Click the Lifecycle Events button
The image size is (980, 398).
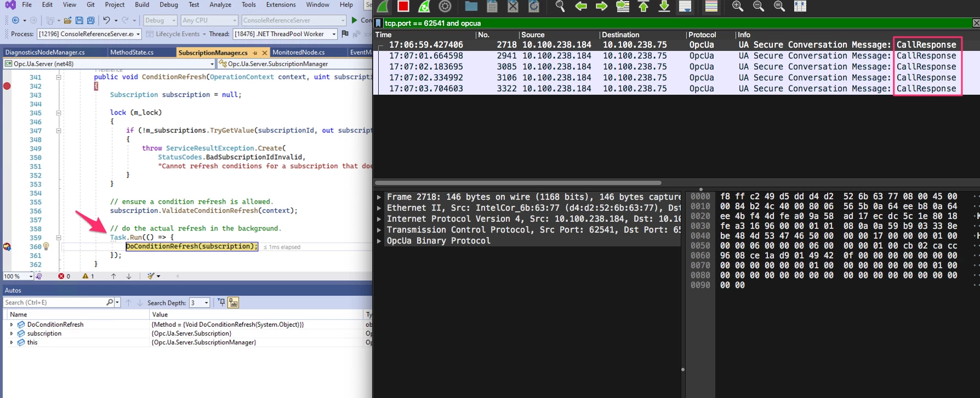(x=176, y=34)
